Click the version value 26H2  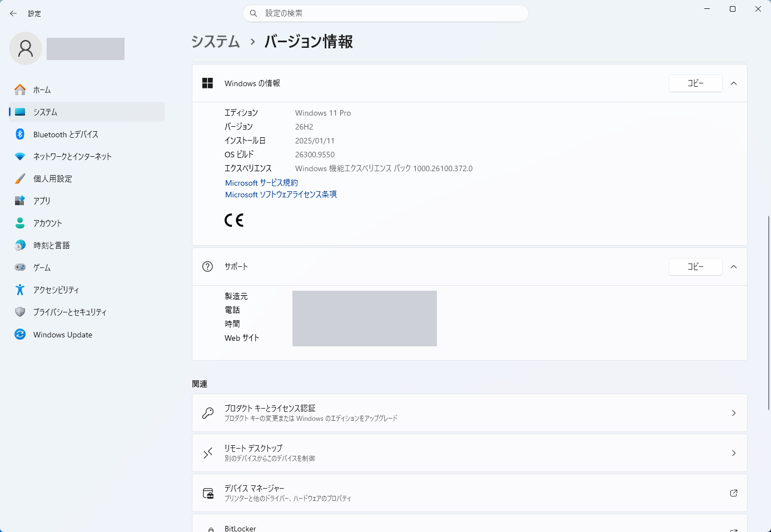pyautogui.click(x=304, y=127)
